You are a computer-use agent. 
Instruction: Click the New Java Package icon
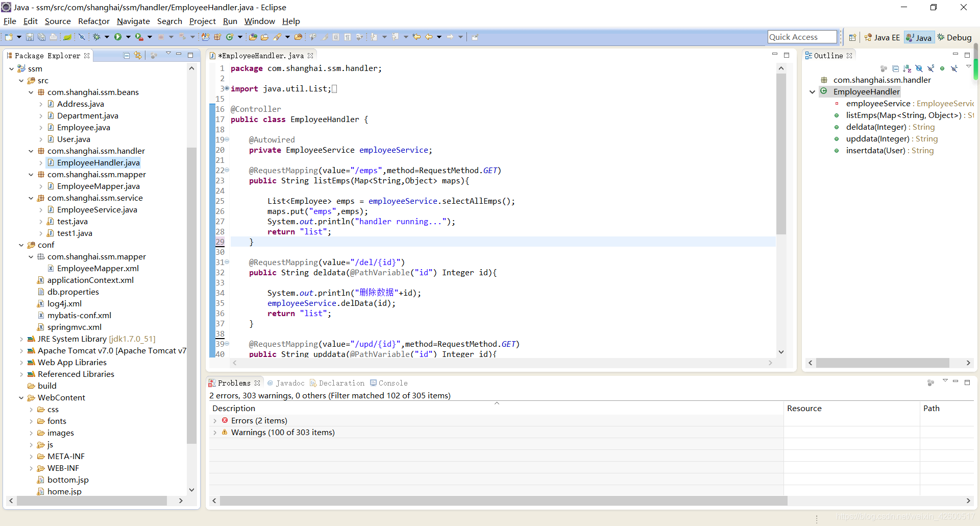coord(217,37)
